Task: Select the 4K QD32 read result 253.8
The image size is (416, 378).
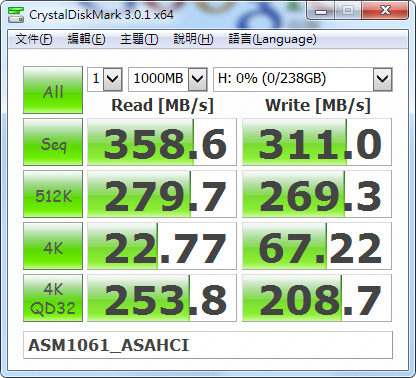Action: 162,298
